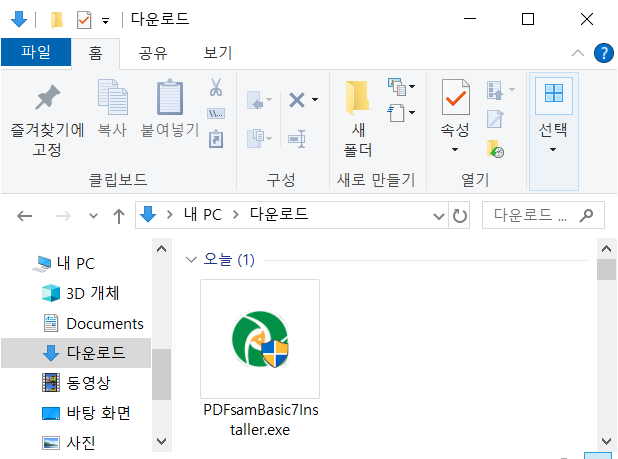Click the 복사 copy icon
Screen dimensions: 618x459
pos(112,97)
